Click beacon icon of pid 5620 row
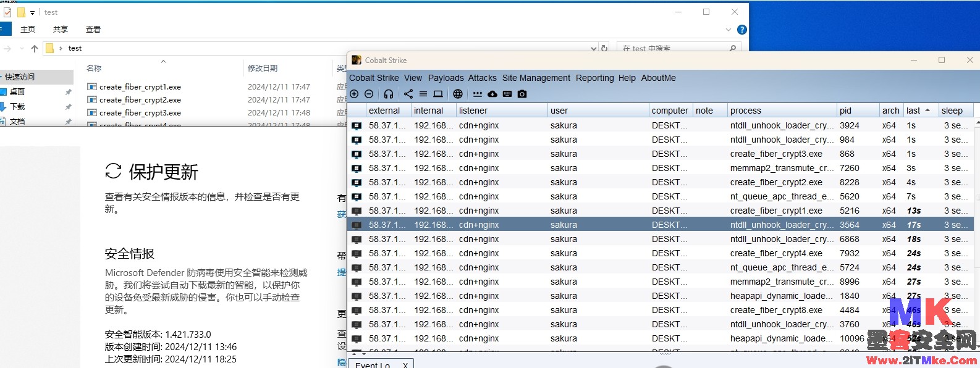980x368 pixels. [357, 196]
